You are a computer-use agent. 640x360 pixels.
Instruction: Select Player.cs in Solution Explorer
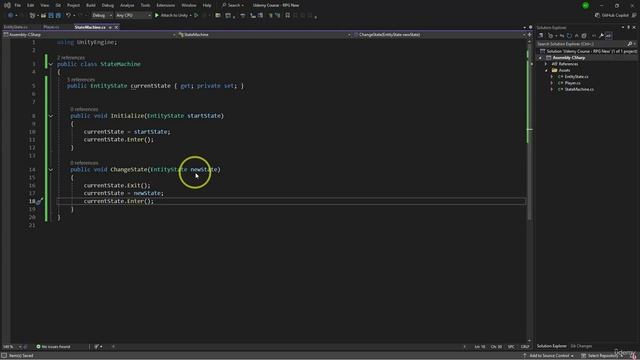[572, 83]
